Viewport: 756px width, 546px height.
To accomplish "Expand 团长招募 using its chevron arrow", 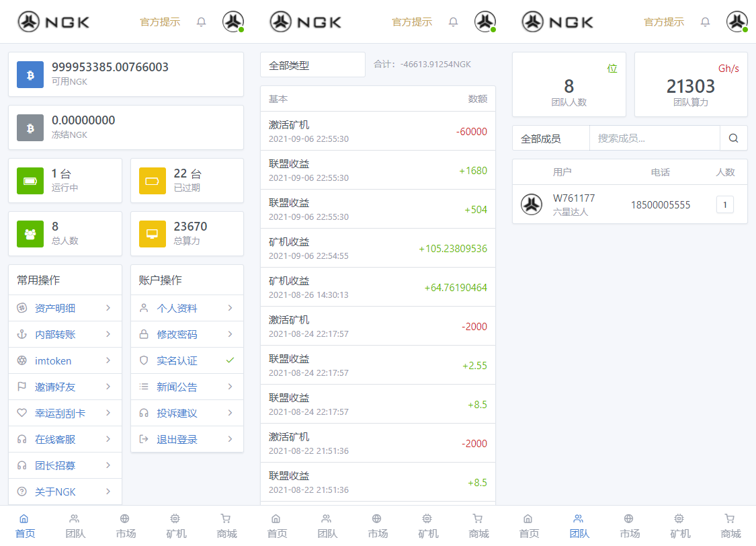I will tap(108, 465).
